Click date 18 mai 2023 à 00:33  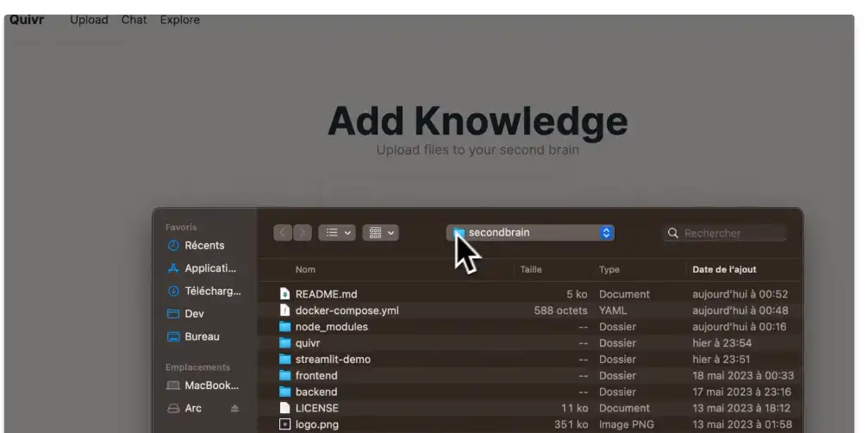pyautogui.click(x=743, y=375)
